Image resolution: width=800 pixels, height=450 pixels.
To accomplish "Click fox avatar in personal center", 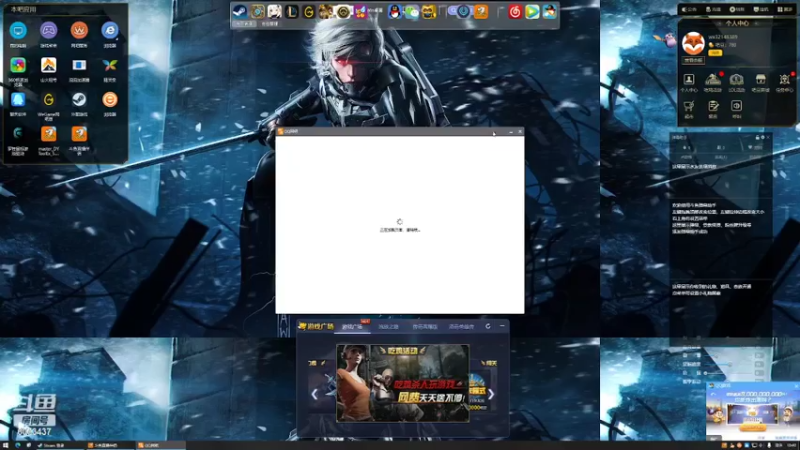I will [x=693, y=44].
